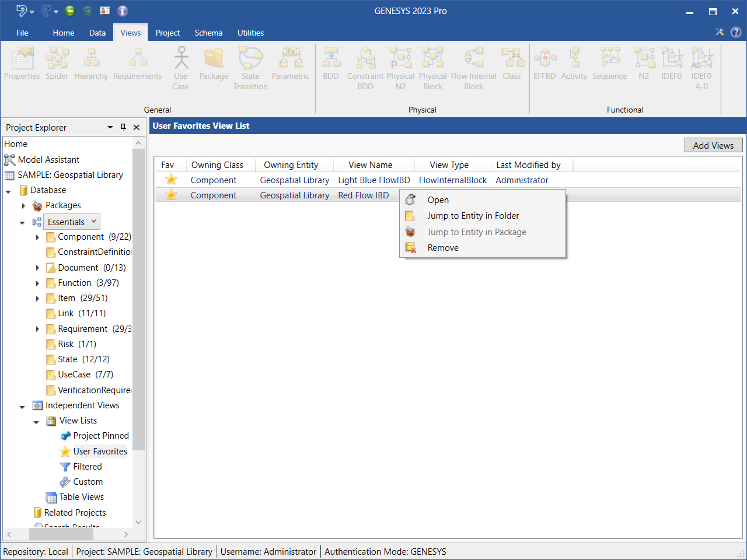Switch to the Schema ribbon tab
Screen dimensions: 747x560
click(x=208, y=33)
